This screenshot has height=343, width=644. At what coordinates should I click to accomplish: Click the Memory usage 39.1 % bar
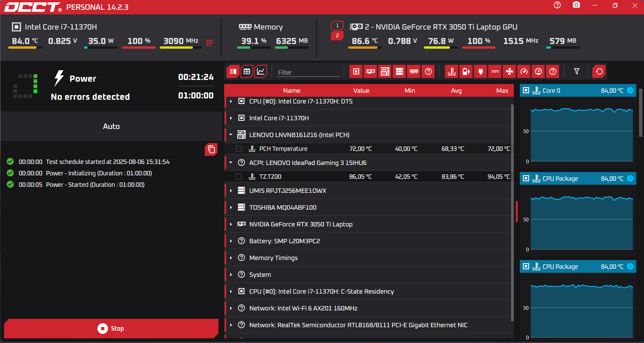(x=254, y=48)
